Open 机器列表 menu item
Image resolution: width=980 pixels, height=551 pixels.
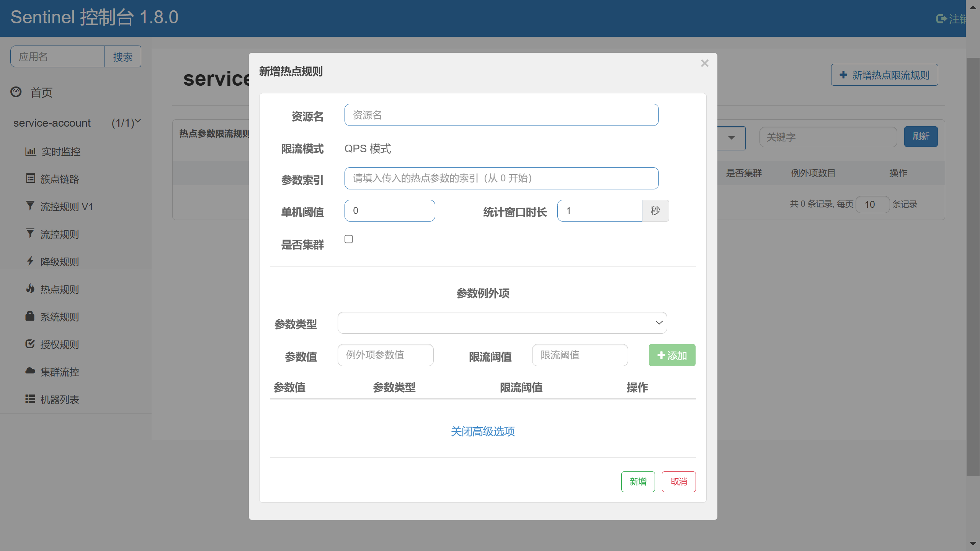coord(59,399)
